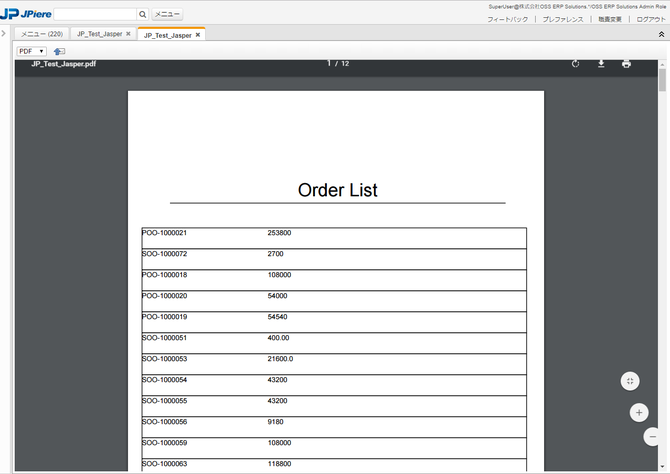Expand the left side panel chevron

click(x=3, y=33)
